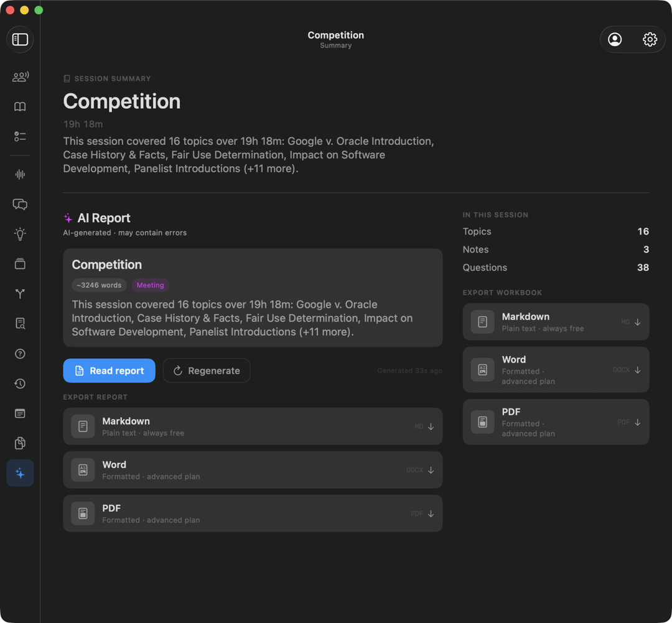
Task: Click the Meeting tag badge
Action: click(151, 285)
